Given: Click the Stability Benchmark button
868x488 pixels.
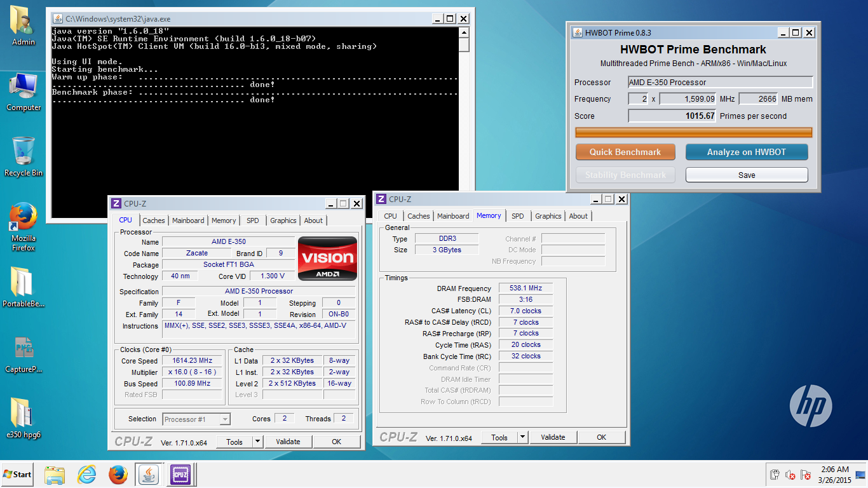Looking at the screenshot, I should tap(625, 175).
